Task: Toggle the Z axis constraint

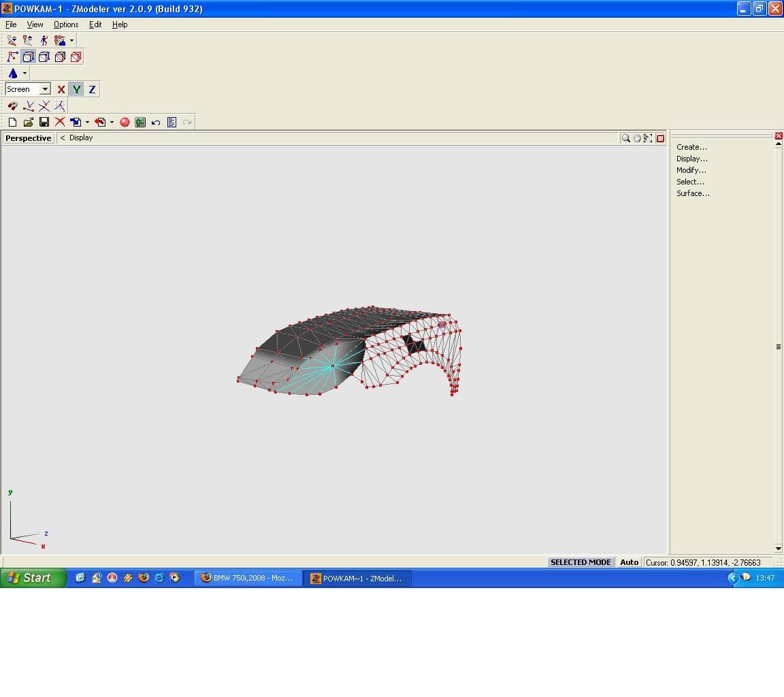Action: [x=92, y=89]
